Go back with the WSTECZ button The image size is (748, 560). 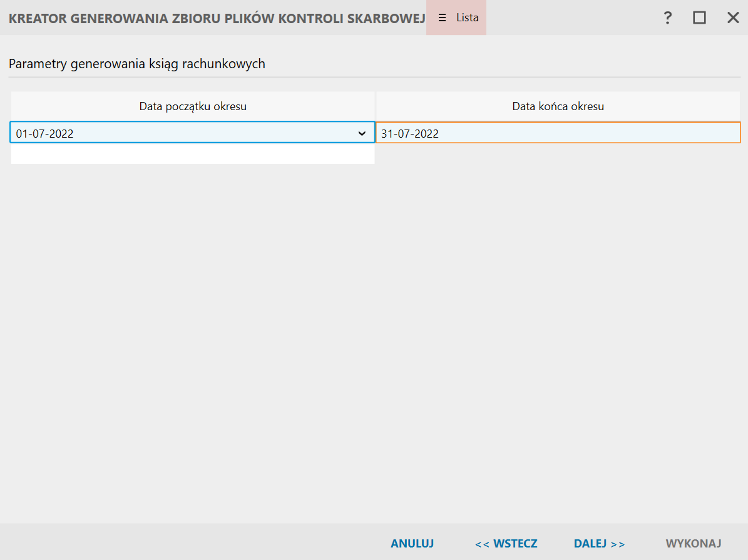[506, 543]
